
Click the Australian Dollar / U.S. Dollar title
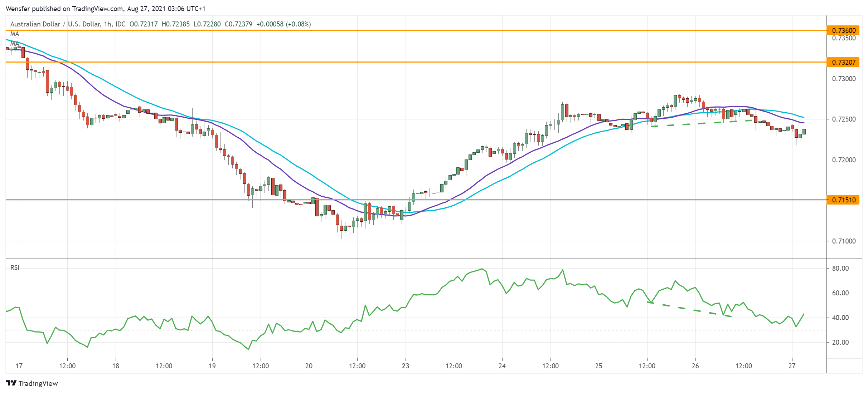(55, 24)
